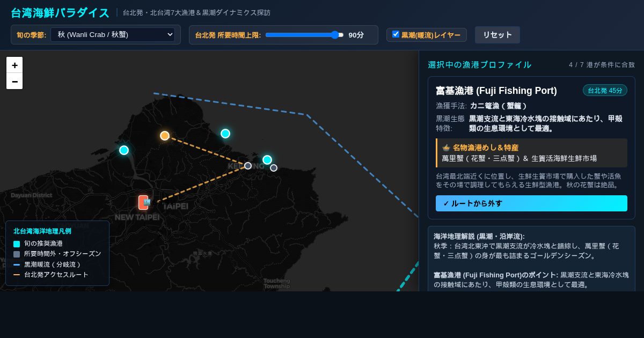Click the cyan port marker beside Keelung label
This screenshot has width=644, height=338.
267,160
